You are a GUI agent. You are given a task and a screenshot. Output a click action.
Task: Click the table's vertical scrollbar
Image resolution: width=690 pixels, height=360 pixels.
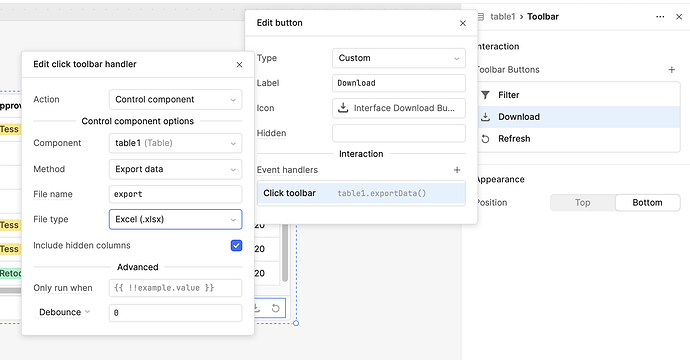(x=285, y=253)
